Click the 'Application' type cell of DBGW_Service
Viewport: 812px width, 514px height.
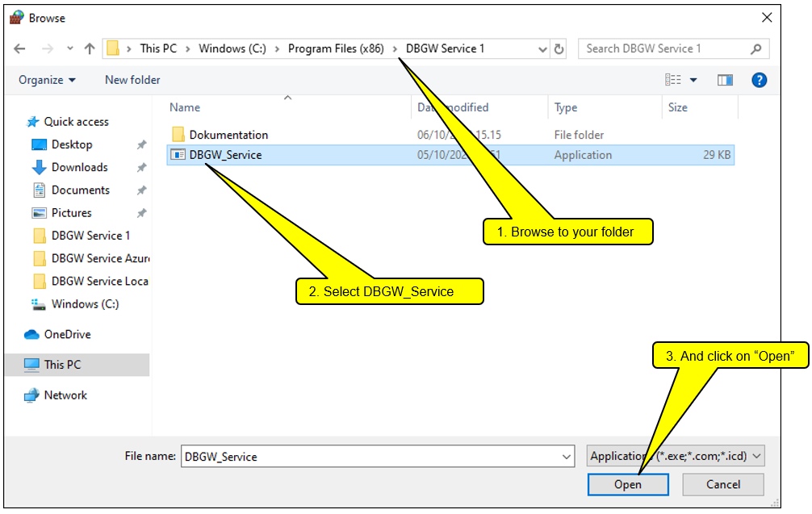[x=583, y=155]
